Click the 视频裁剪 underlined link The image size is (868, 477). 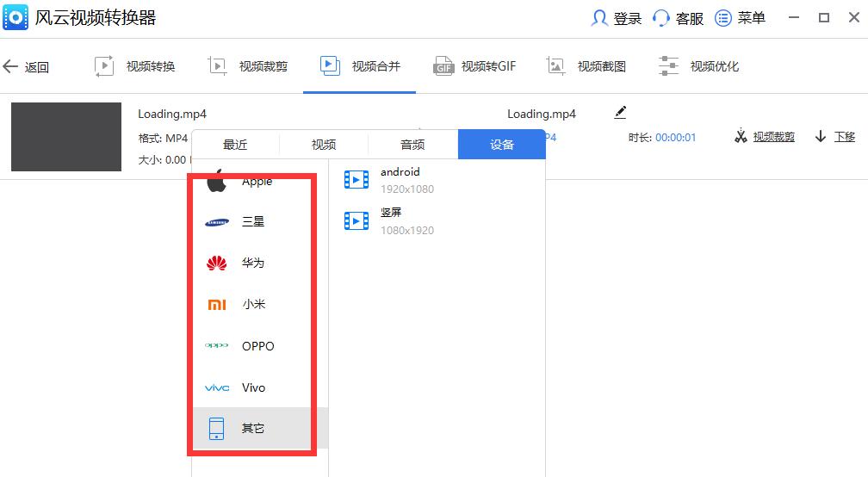point(774,137)
